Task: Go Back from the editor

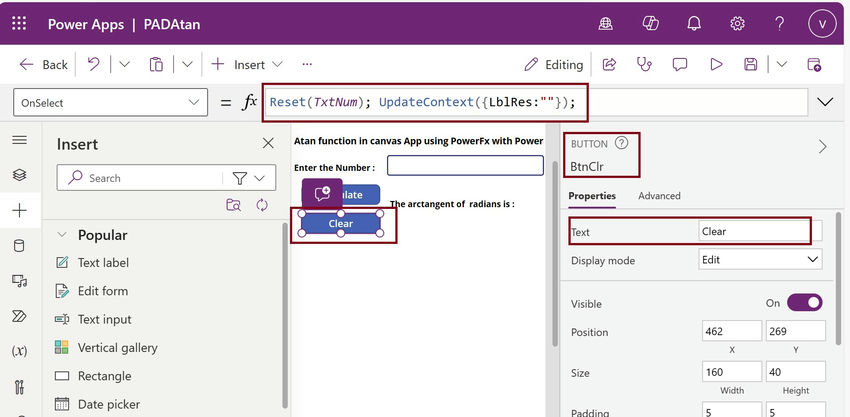Action: pos(43,65)
